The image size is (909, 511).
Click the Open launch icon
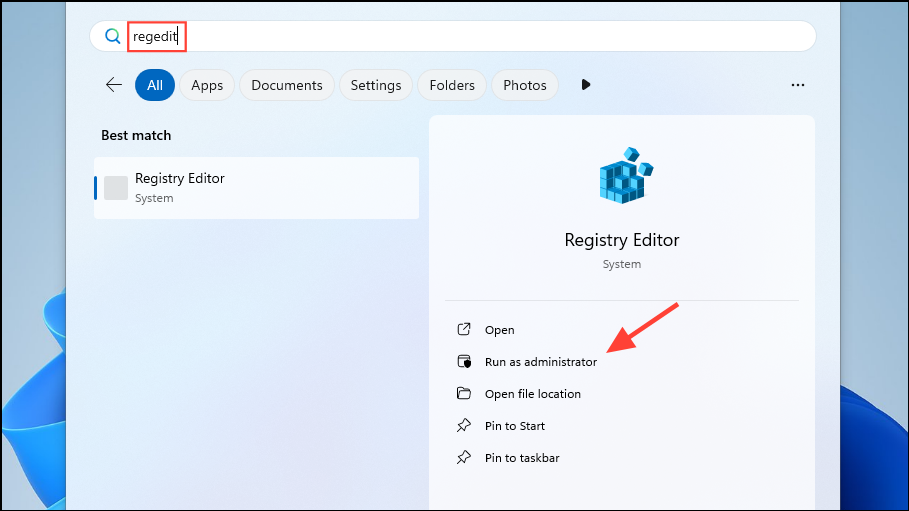[x=464, y=329]
